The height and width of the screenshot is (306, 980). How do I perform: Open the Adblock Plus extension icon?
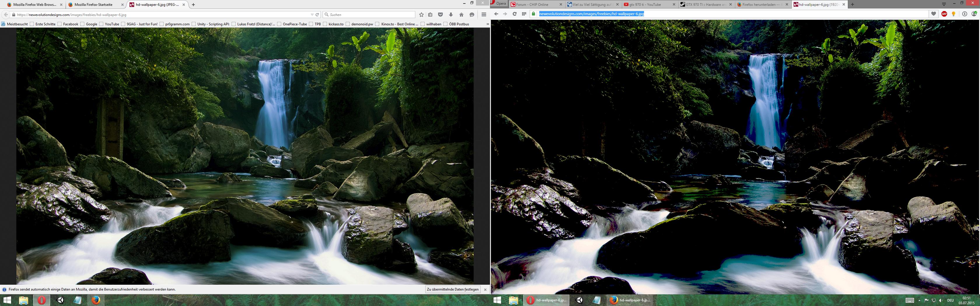[x=944, y=14]
